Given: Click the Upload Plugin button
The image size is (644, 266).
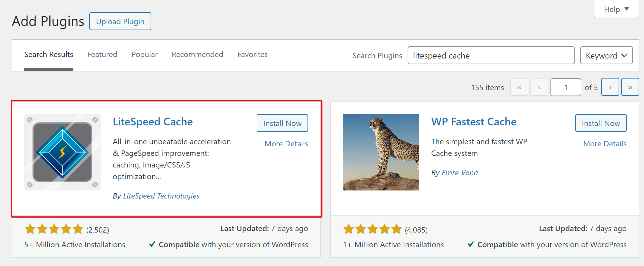Looking at the screenshot, I should (120, 21).
